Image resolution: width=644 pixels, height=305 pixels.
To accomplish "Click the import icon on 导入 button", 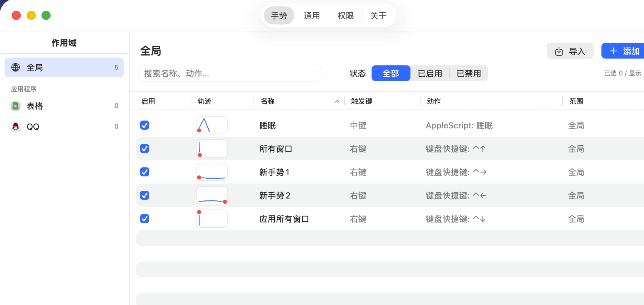I will [559, 51].
